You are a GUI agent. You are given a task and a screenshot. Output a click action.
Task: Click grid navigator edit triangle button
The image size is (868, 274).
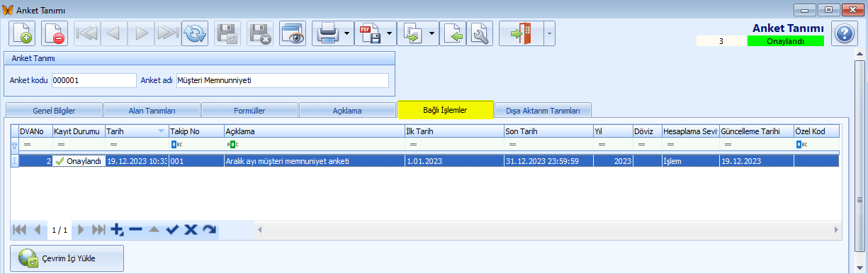point(154,229)
